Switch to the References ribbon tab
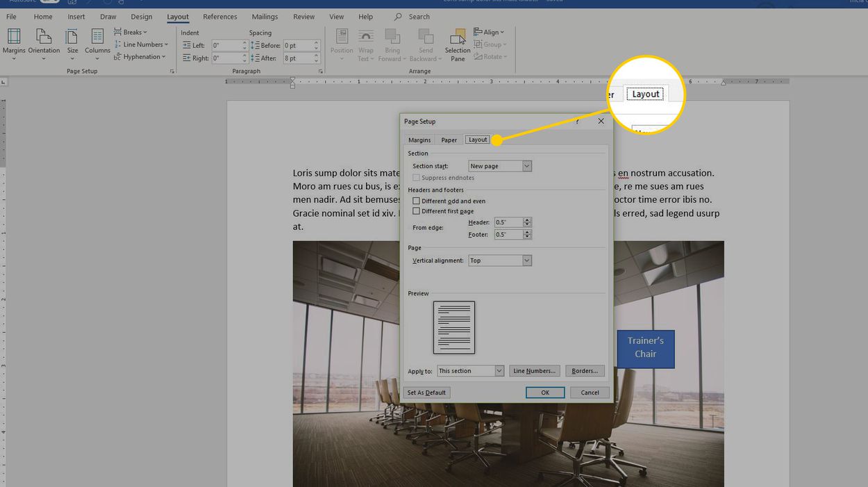This screenshot has height=487, width=868. [x=220, y=17]
